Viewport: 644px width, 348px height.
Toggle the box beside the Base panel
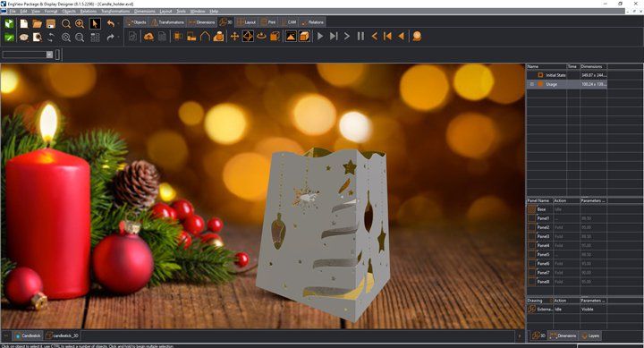coord(532,209)
